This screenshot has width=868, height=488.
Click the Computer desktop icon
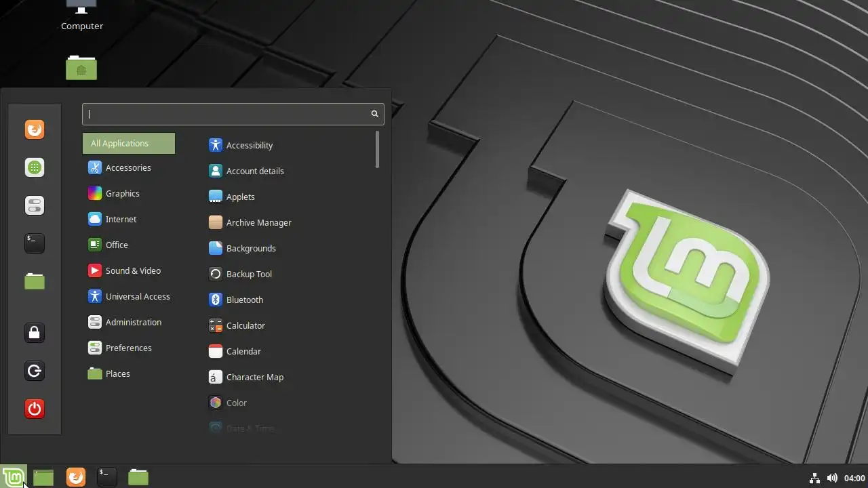click(82, 16)
